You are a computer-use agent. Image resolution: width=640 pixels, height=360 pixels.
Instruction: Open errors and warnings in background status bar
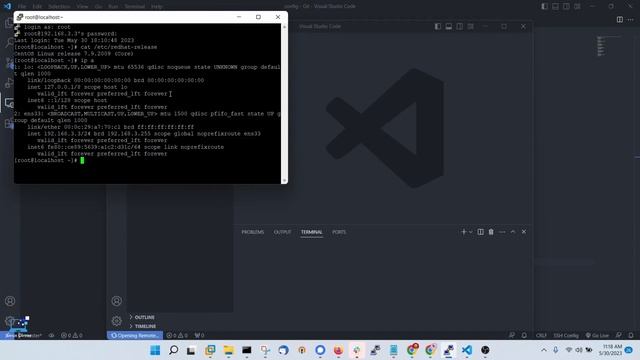[x=72, y=336]
